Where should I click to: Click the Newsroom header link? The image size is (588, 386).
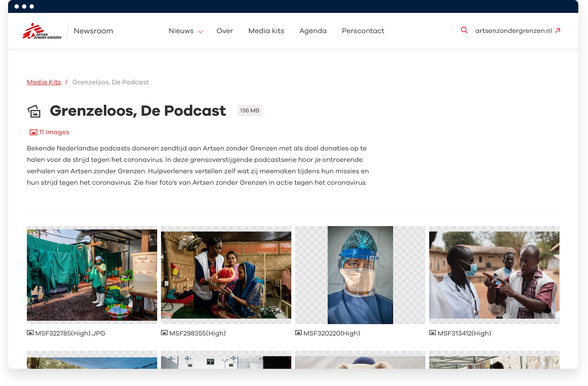click(93, 31)
